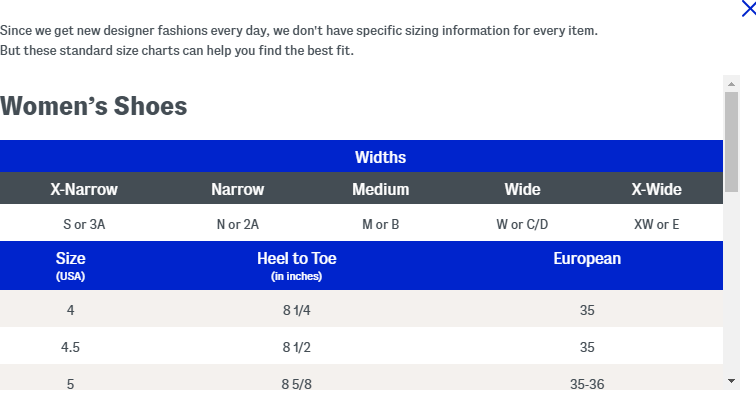The image size is (756, 401).
Task: Click the scrollbar up arrow
Action: (x=731, y=84)
